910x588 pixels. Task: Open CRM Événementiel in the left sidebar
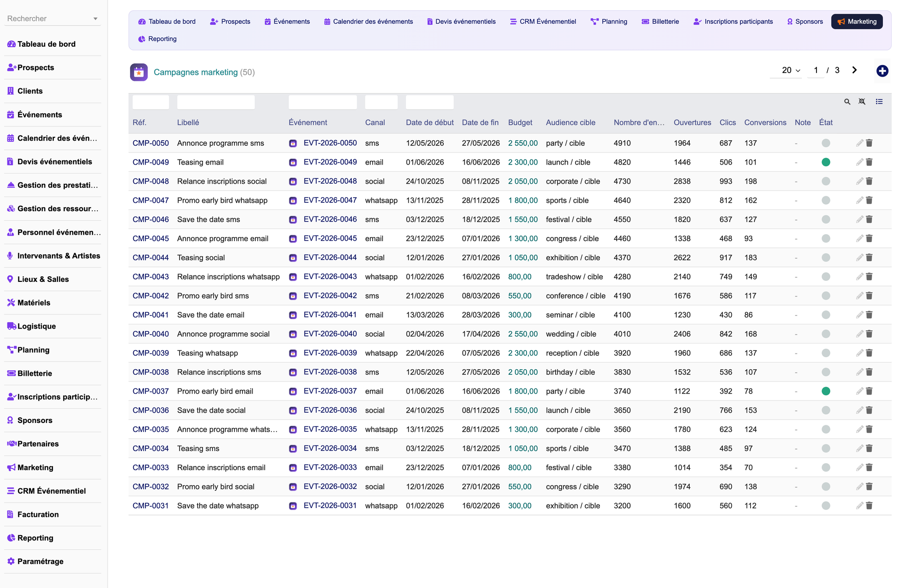coord(52,491)
